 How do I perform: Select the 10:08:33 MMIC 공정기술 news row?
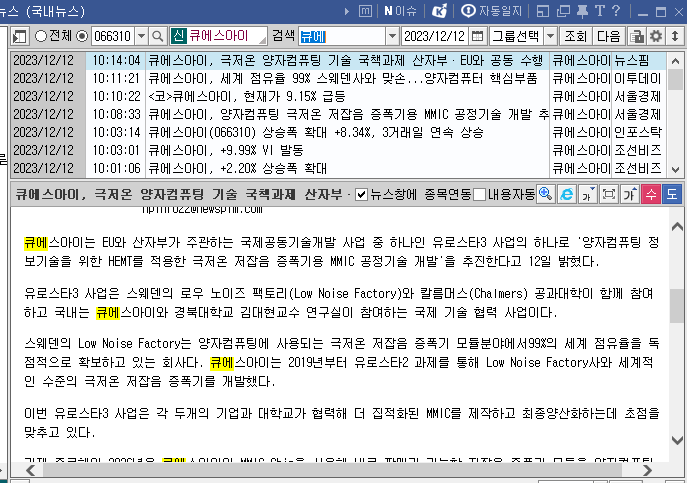pyautogui.click(x=339, y=114)
